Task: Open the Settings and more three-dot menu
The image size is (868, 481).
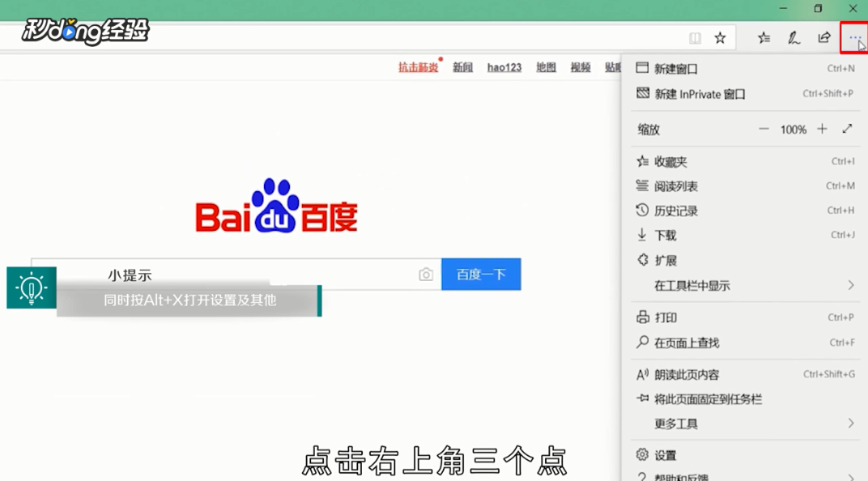Action: pos(853,37)
